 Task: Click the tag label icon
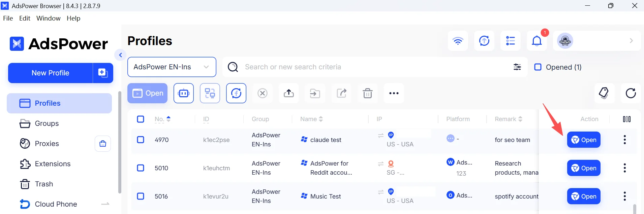point(604,93)
